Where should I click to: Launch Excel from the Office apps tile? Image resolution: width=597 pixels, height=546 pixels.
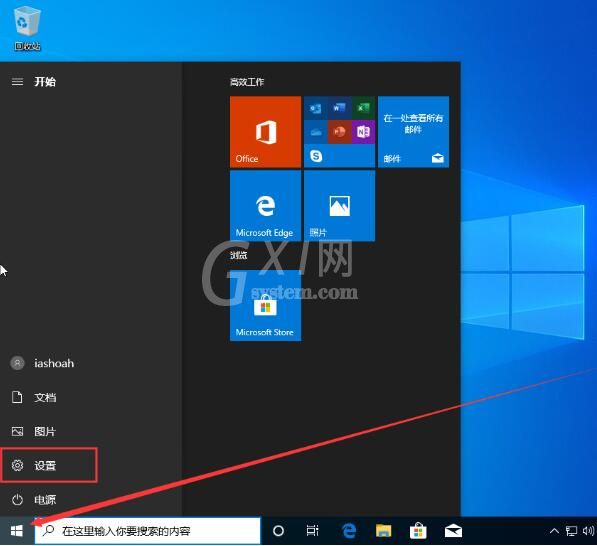click(363, 108)
